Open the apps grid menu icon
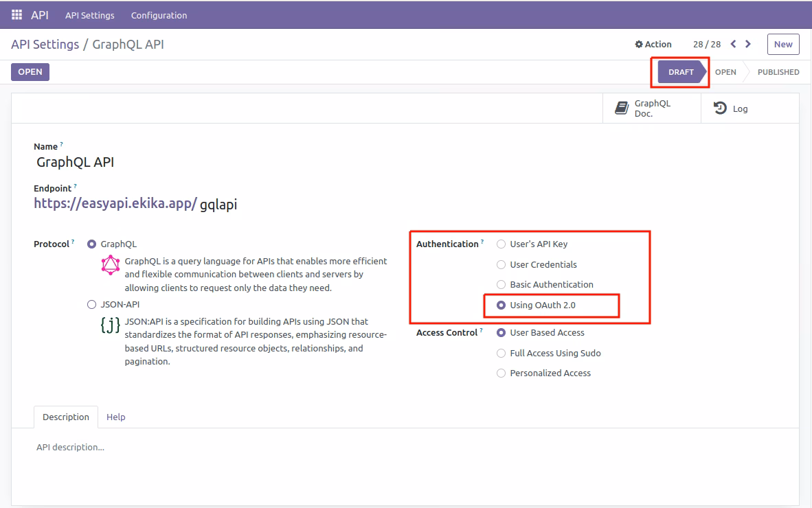Screen dimensions: 812x508 16,14
